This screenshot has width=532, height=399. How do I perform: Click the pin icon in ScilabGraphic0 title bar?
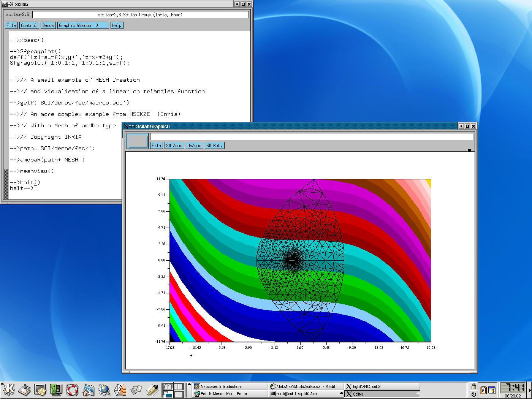click(x=132, y=126)
